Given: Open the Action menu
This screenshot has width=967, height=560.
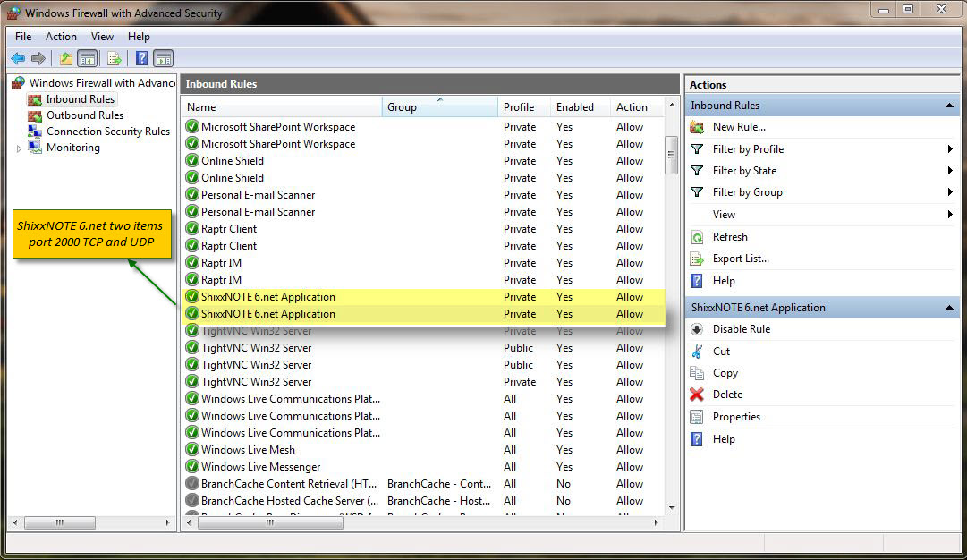Looking at the screenshot, I should click(61, 37).
